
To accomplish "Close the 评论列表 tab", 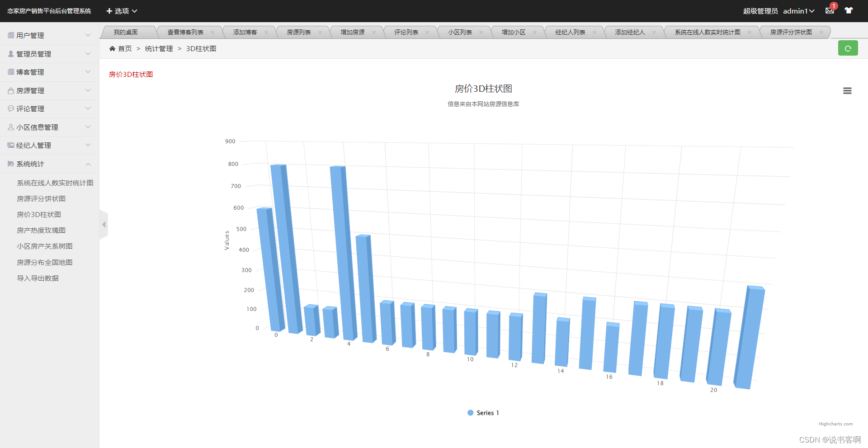I will point(427,32).
